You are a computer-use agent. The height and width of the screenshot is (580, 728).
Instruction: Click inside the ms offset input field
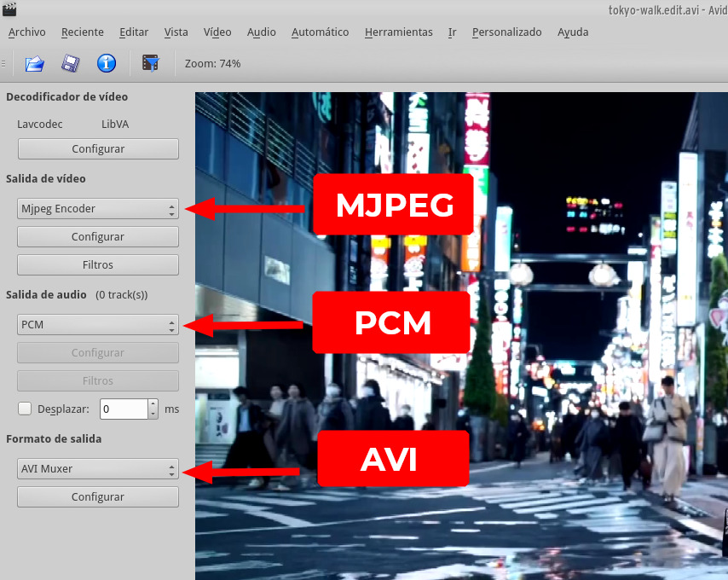(124, 409)
